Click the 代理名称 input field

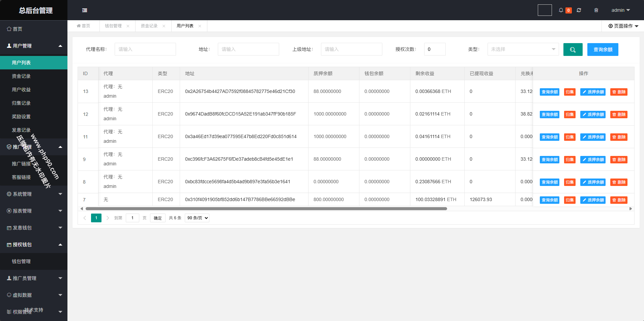145,49
